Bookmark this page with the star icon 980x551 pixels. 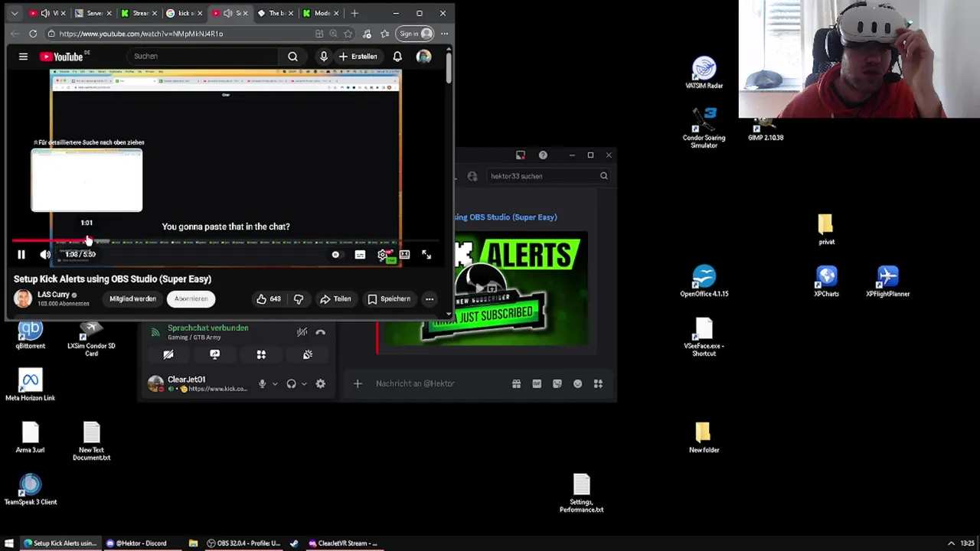click(x=348, y=34)
